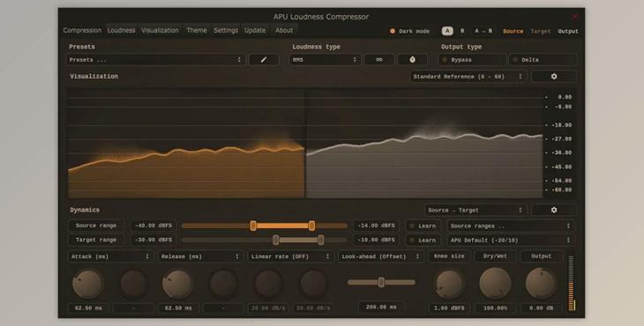The height and width of the screenshot is (326, 644).
Task: Click the Output label button
Action: click(541, 256)
